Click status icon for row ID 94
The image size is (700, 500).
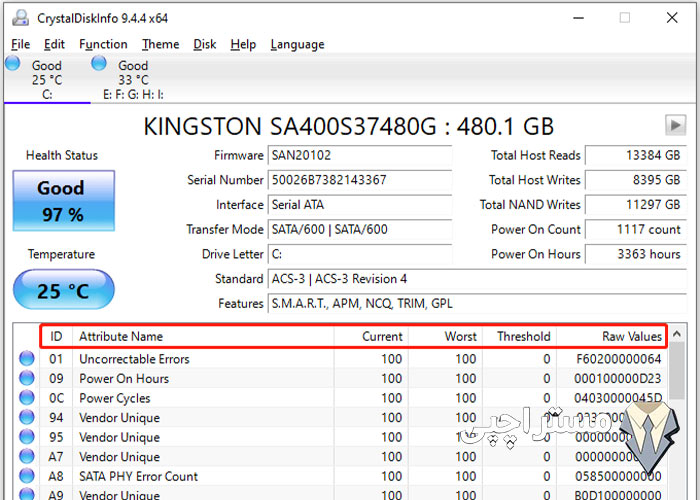27,417
